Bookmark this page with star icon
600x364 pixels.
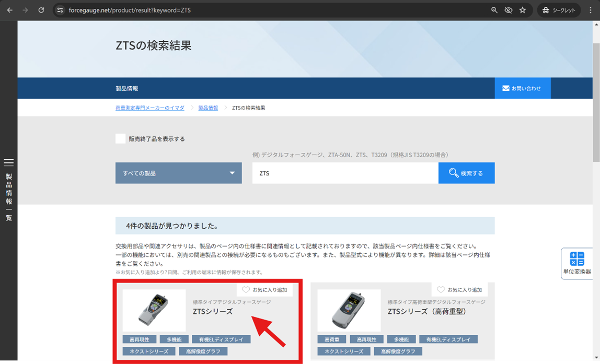[x=522, y=10]
